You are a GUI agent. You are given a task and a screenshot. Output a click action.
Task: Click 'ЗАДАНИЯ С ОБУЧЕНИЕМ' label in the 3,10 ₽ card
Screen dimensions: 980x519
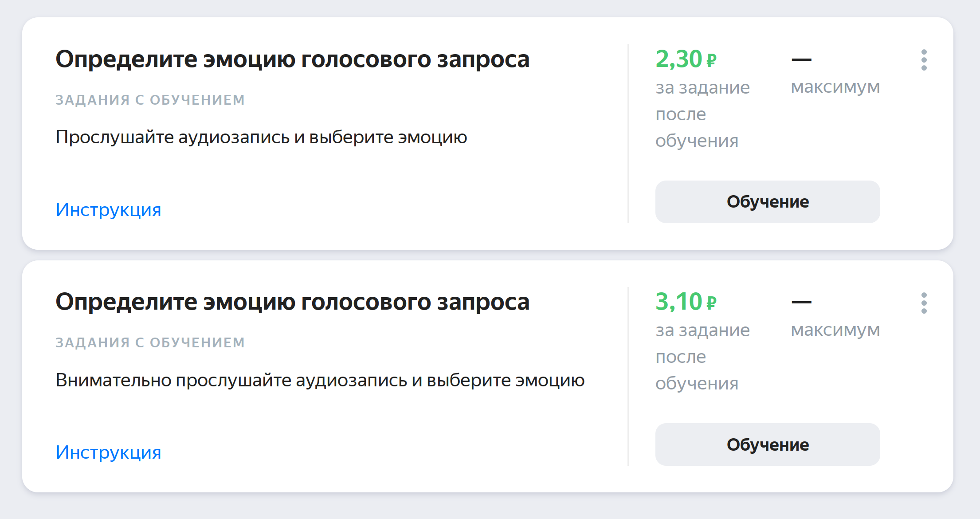pyautogui.click(x=150, y=342)
